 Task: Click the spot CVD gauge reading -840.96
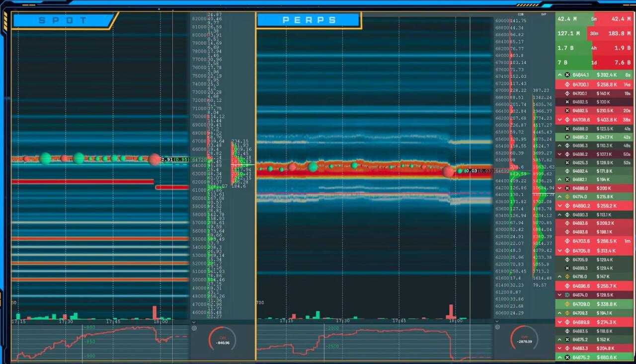pyautogui.click(x=222, y=342)
